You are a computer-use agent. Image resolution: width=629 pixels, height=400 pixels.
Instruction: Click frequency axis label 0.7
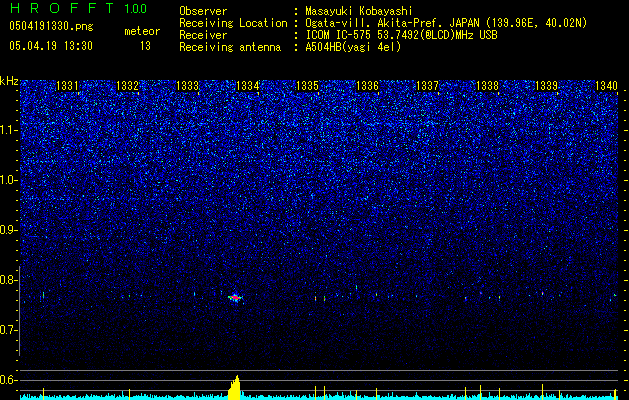[8, 330]
